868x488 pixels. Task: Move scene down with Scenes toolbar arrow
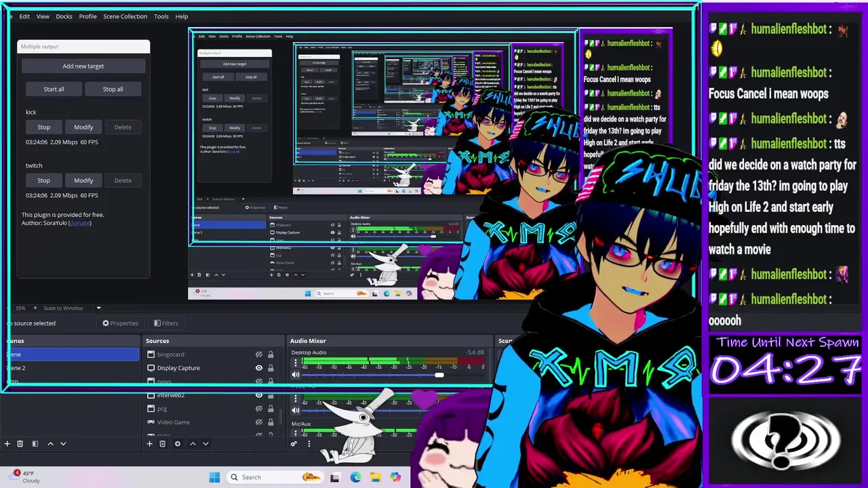(x=63, y=444)
